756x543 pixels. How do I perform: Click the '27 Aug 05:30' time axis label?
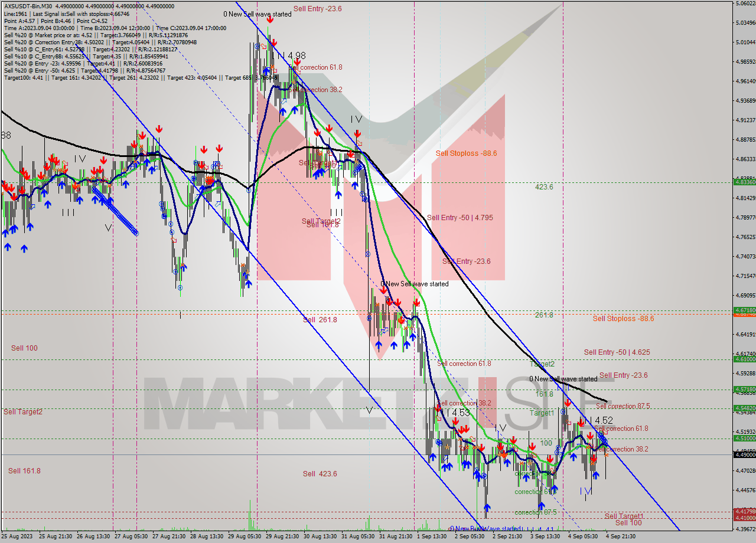131,537
